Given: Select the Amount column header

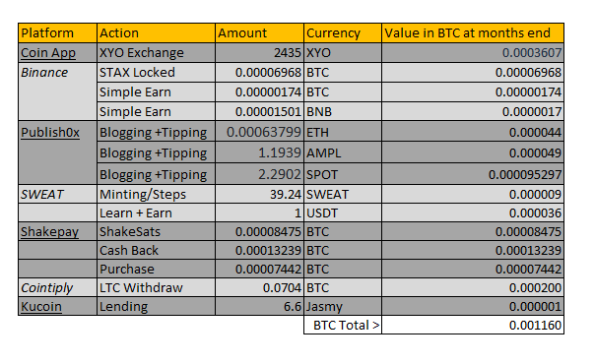Looking at the screenshot, I should pyautogui.click(x=259, y=32).
